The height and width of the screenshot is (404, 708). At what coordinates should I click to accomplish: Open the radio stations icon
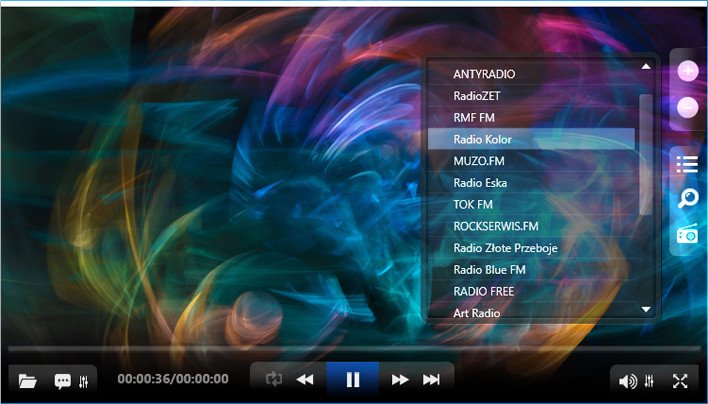tap(687, 235)
